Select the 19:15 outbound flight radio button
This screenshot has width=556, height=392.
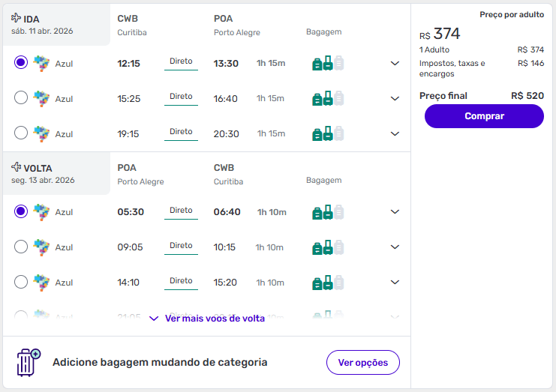pos(21,133)
